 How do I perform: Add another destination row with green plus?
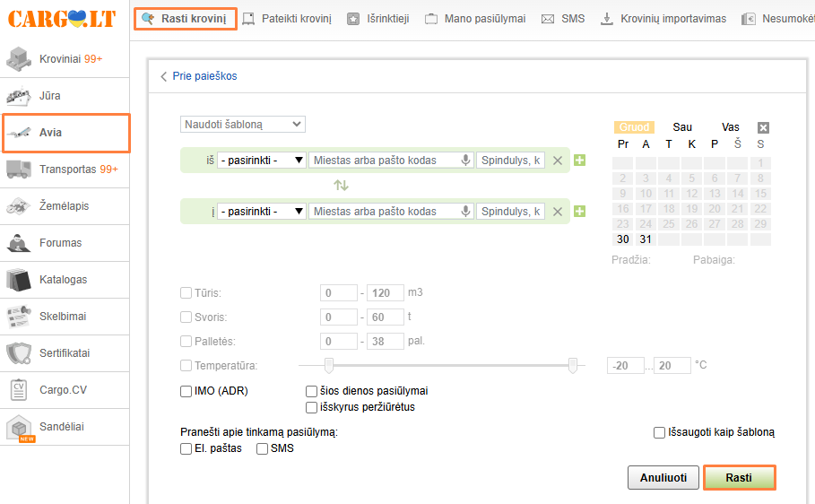click(579, 212)
